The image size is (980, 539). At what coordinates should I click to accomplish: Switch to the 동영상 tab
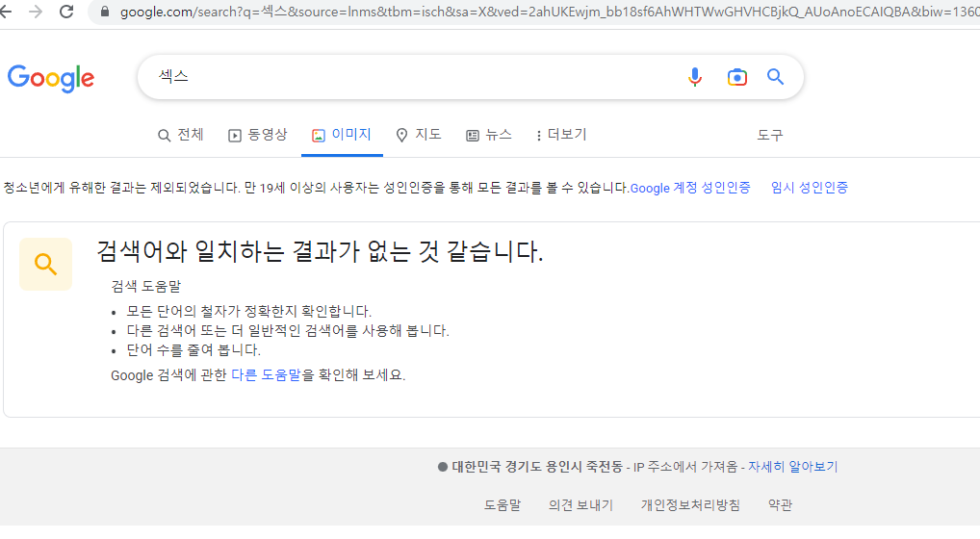[x=257, y=135]
